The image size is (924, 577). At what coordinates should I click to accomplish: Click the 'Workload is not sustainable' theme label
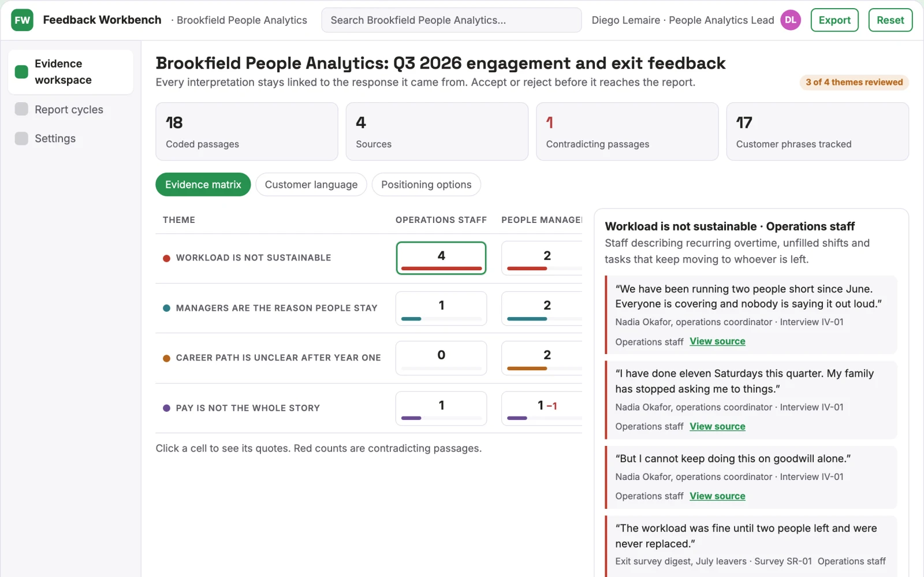[254, 258]
